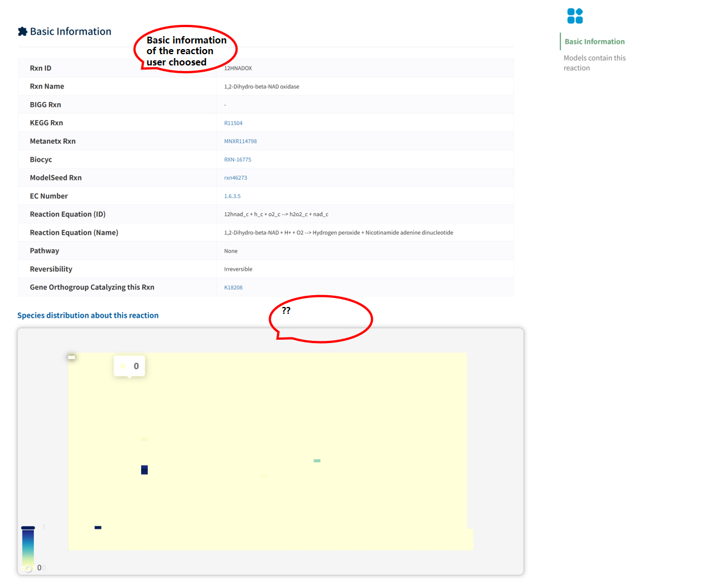Click the teal heatmap cell in the middle

tap(317, 461)
